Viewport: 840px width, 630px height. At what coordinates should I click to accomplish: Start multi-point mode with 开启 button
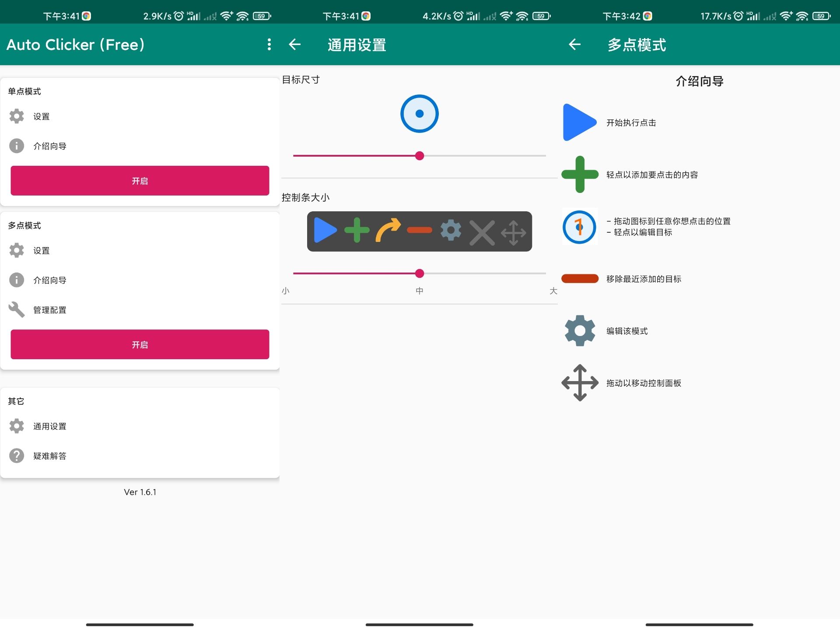[x=140, y=344]
